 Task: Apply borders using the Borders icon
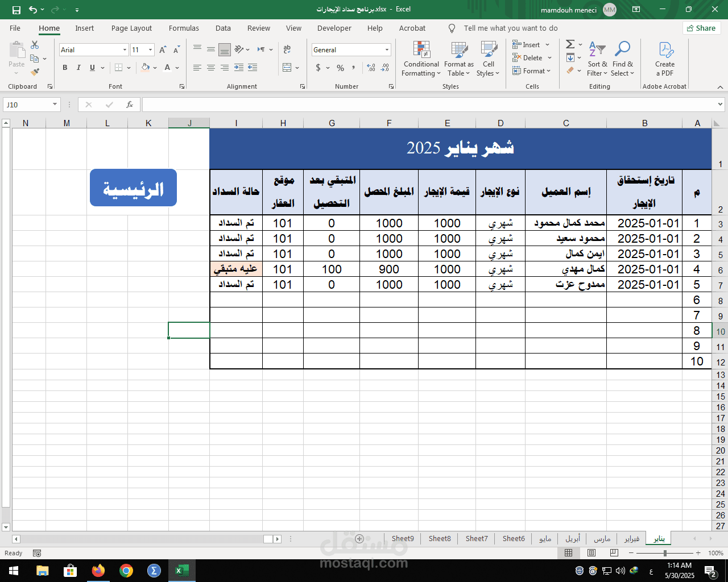(x=118, y=68)
